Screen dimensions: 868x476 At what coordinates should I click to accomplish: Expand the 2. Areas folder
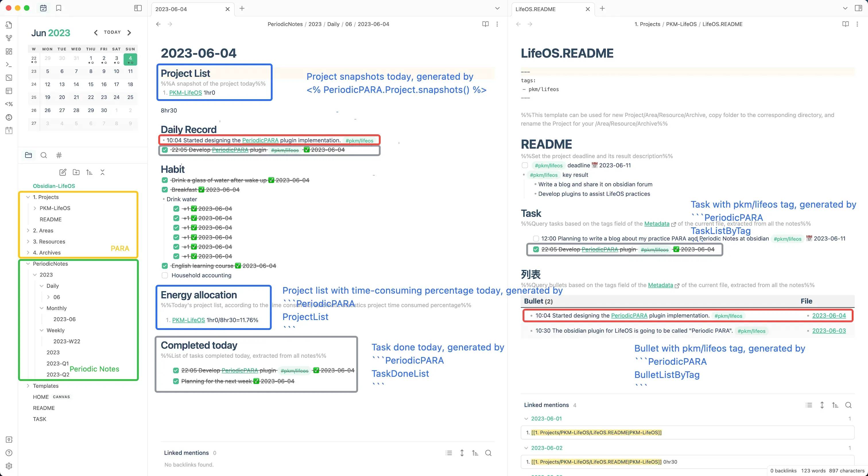click(28, 231)
